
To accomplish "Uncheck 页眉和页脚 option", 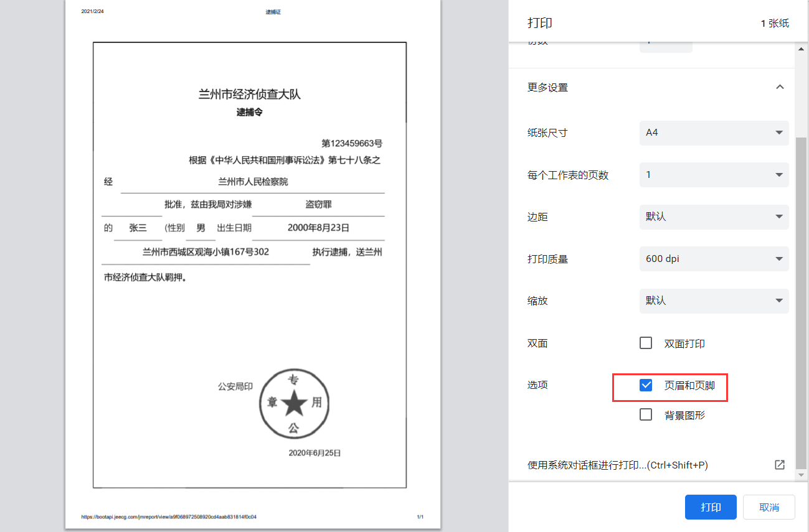I will click(x=645, y=385).
